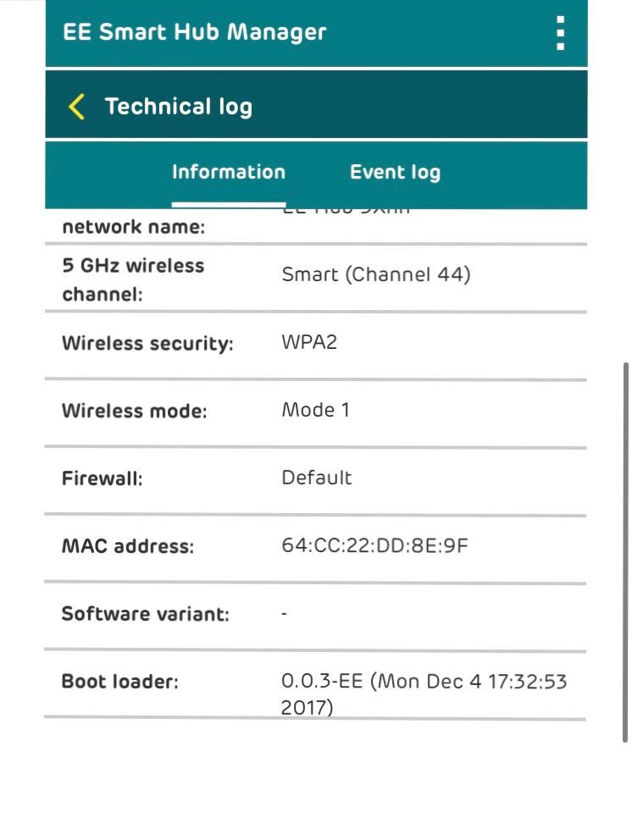The height and width of the screenshot is (840, 632).
Task: Click the Mode 1 value
Action: pyautogui.click(x=315, y=411)
